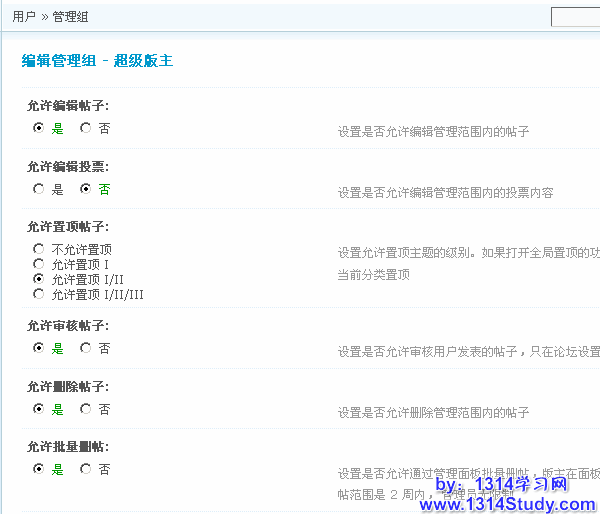
Task: Choose 是 under 允许编辑投票
Action: pyautogui.click(x=39, y=188)
